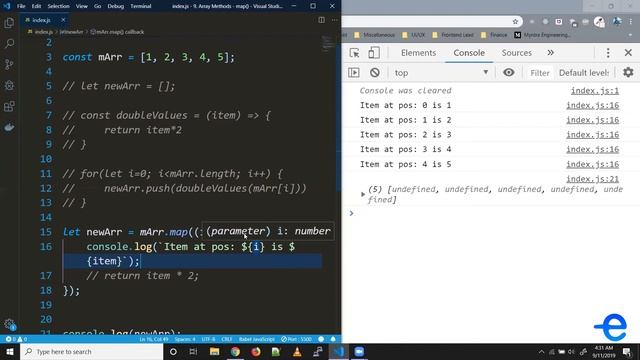Open the Chrome three-dot menu
Viewport: 640px width, 360px height.
[631, 22]
